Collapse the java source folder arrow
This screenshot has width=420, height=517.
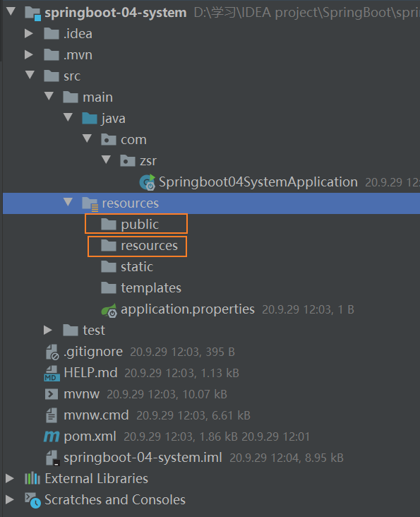68,117
